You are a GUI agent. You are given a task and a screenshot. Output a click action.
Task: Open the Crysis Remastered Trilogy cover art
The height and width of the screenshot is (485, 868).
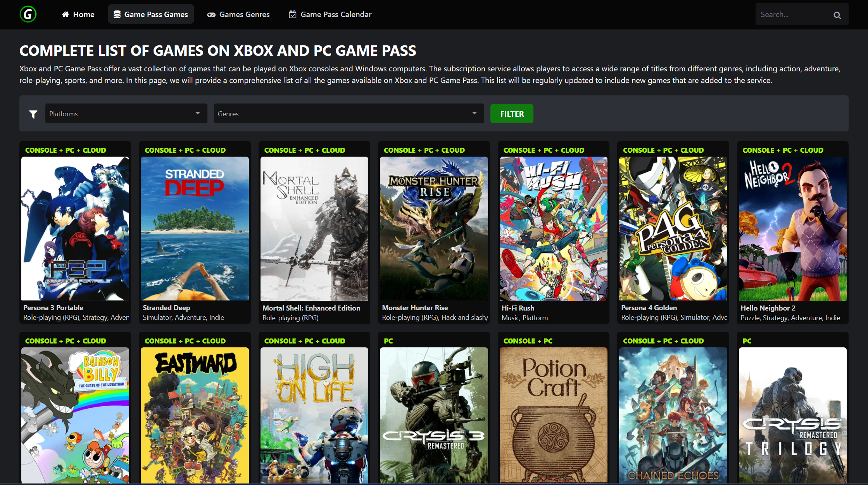click(793, 415)
